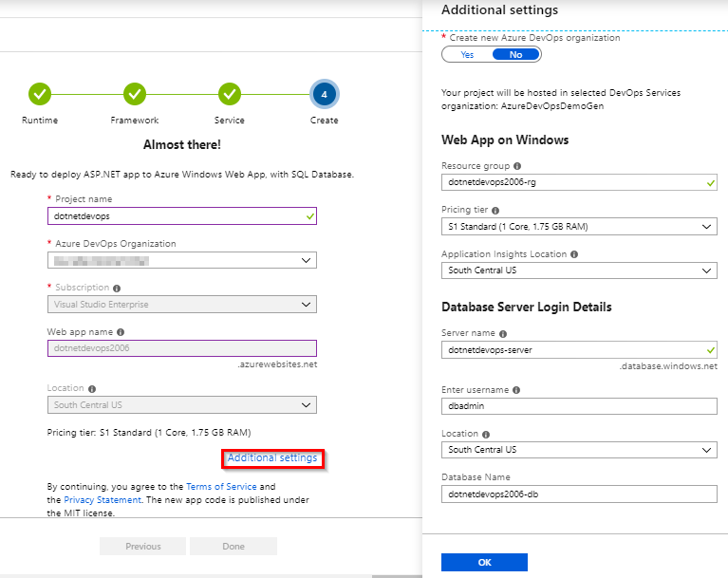Select Yes for new Azure DevOps organization
The image size is (728, 578).
tap(467, 55)
